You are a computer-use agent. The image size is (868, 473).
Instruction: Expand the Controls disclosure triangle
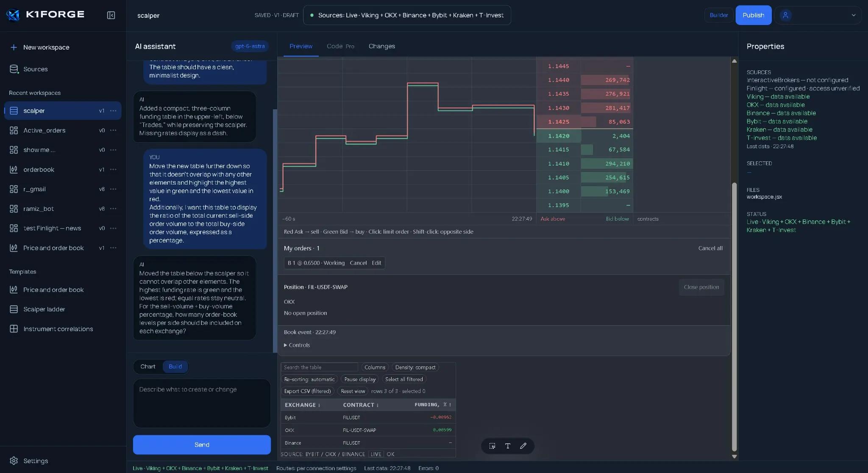pos(286,345)
